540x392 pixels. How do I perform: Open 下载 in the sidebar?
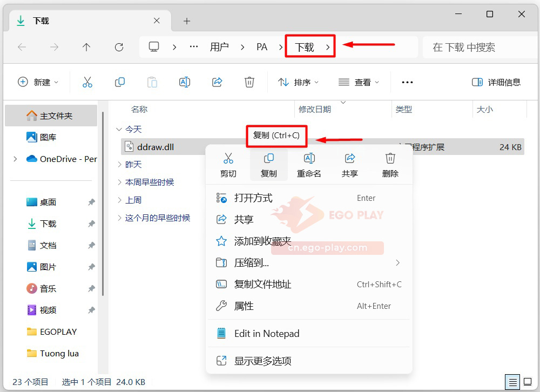coord(51,224)
